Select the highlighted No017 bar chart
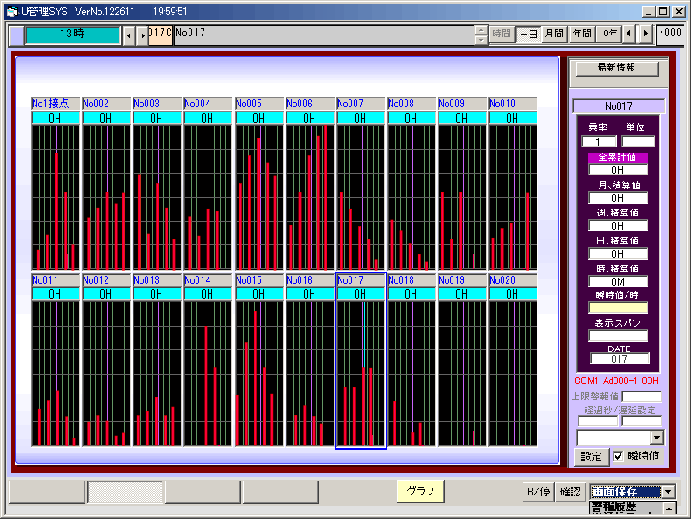The width and height of the screenshot is (691, 519). tap(360, 374)
